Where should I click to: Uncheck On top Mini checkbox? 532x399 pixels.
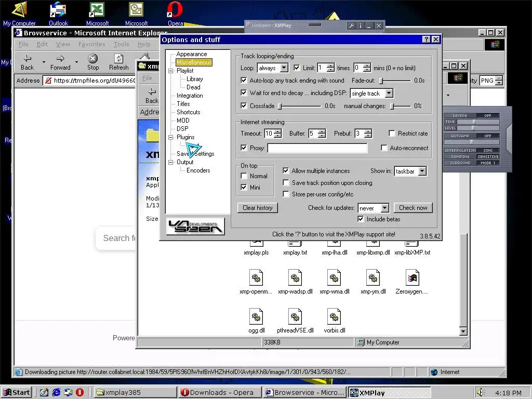click(x=244, y=187)
